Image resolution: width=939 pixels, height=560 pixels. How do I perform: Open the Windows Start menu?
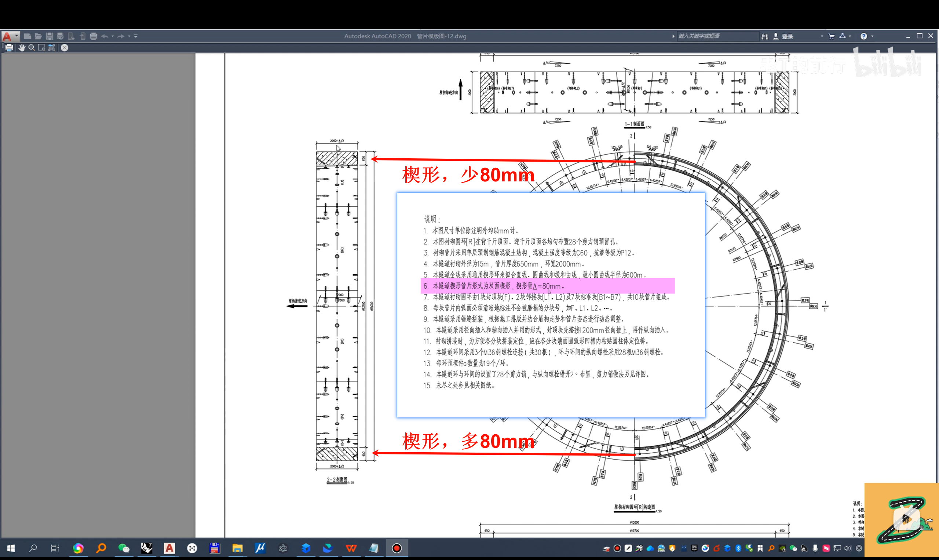point(11,548)
